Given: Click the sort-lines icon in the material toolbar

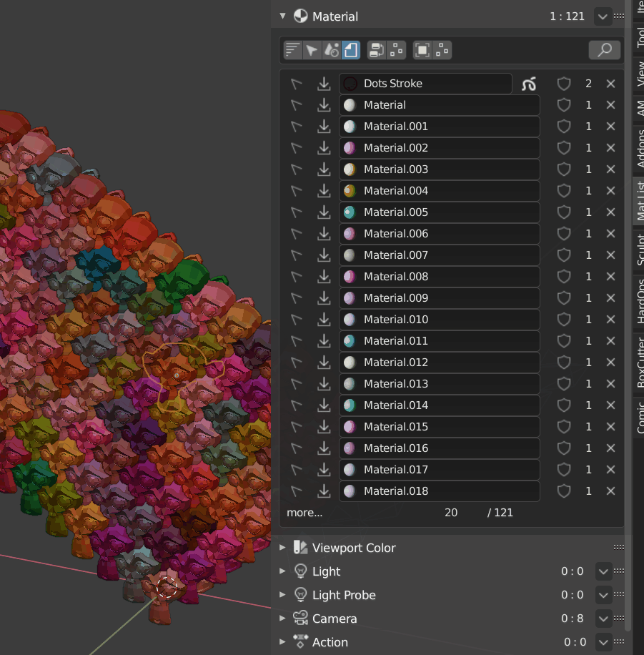Looking at the screenshot, I should (293, 50).
